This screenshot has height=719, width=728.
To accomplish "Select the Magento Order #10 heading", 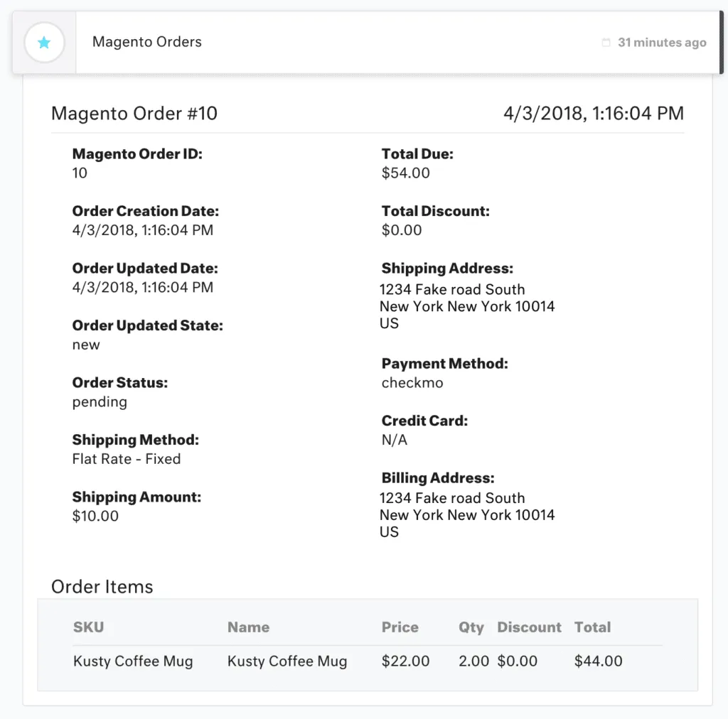I will click(134, 113).
